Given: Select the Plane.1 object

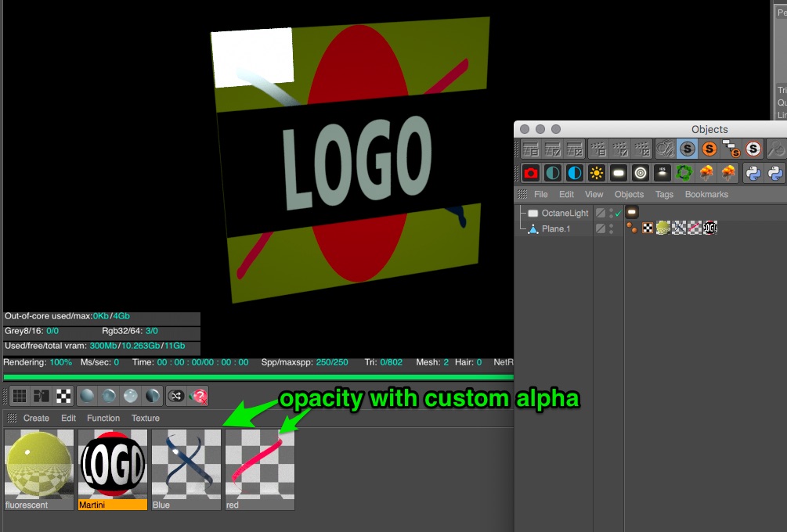Looking at the screenshot, I should pos(556,228).
